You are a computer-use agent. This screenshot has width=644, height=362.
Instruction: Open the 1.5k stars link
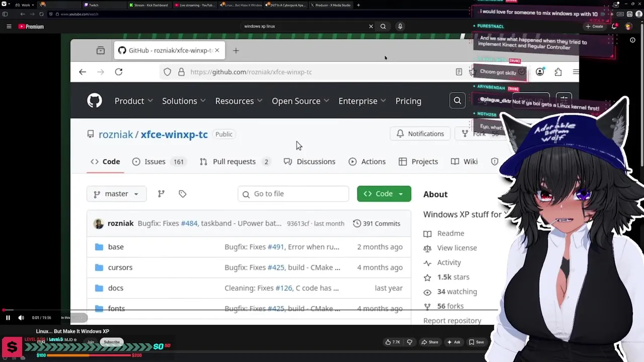click(x=446, y=277)
